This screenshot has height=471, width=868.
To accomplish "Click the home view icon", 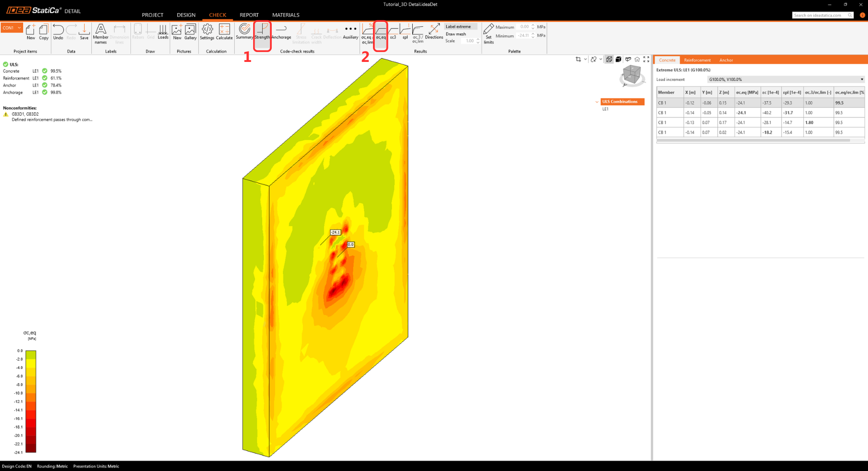I will 637,59.
